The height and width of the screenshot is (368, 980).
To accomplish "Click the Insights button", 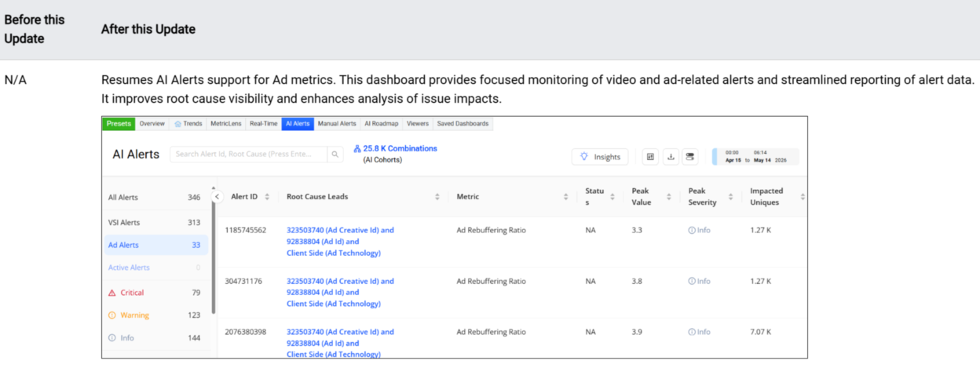I will tap(600, 157).
